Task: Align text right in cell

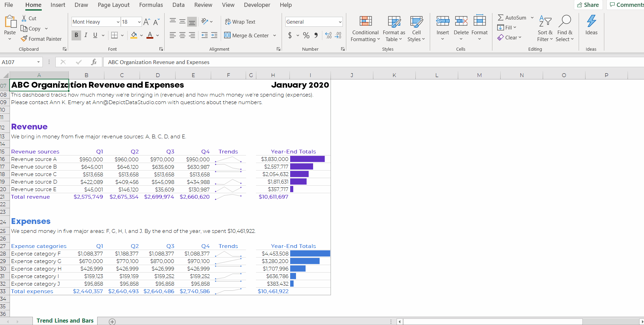Action: [192, 35]
